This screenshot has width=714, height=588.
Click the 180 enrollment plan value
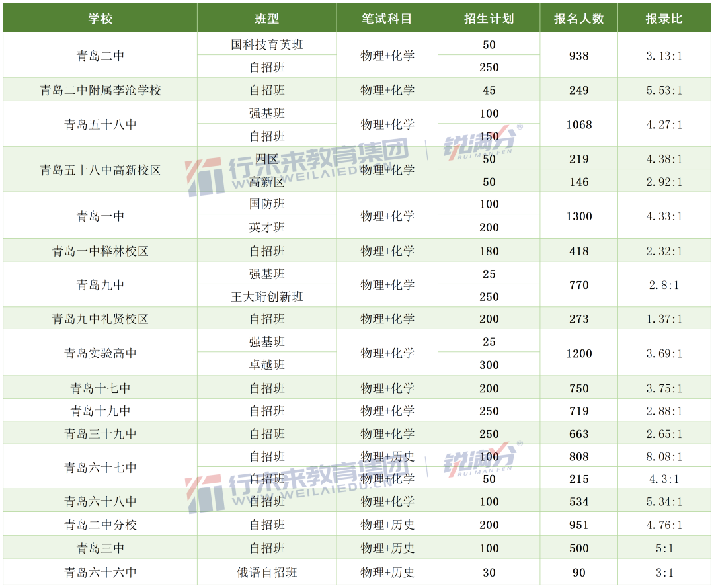[489, 251]
